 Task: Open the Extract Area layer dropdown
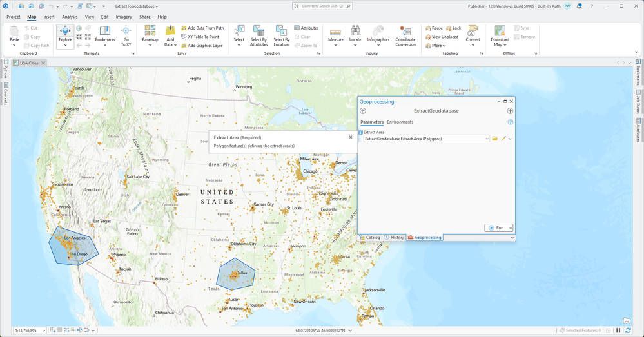pos(487,139)
